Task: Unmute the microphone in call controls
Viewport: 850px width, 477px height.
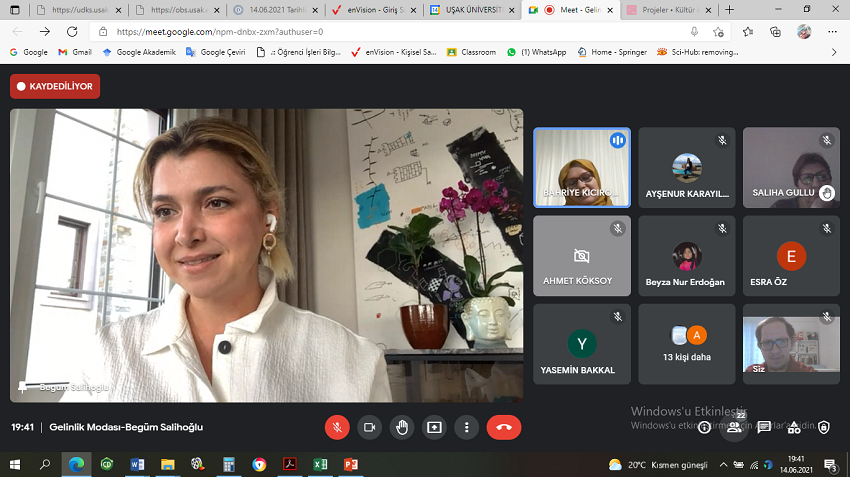Action: (x=337, y=427)
